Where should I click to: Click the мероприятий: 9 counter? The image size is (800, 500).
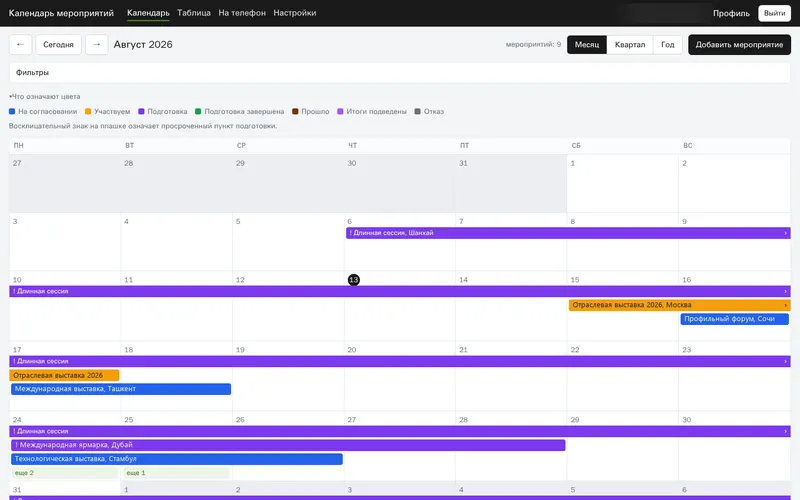coord(533,44)
